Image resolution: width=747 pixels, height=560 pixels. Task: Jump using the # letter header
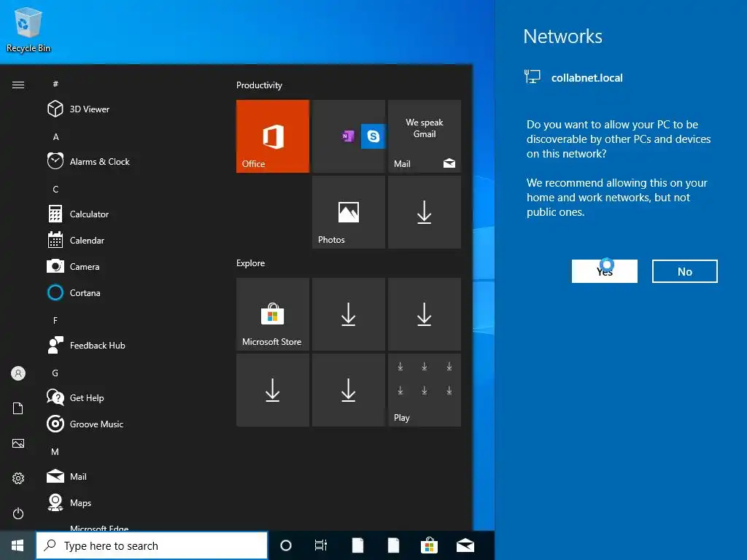point(55,84)
